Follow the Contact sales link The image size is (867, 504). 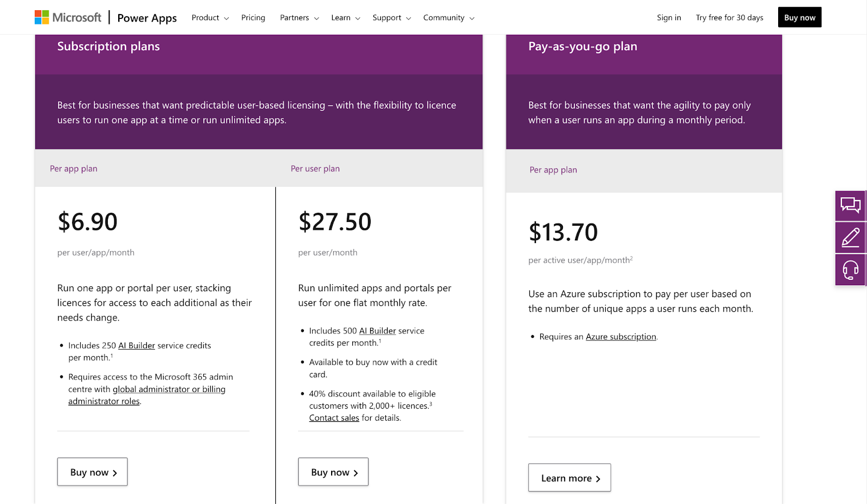(x=334, y=418)
